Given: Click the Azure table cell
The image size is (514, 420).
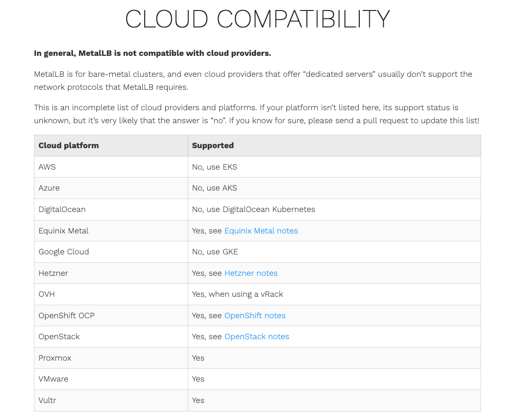Looking at the screenshot, I should (111, 188).
